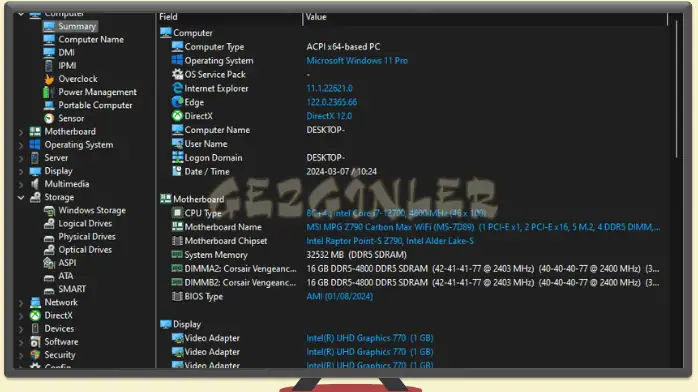The height and width of the screenshot is (392, 698).
Task: Click the Display monitor icon in tree
Action: pyautogui.click(x=35, y=171)
